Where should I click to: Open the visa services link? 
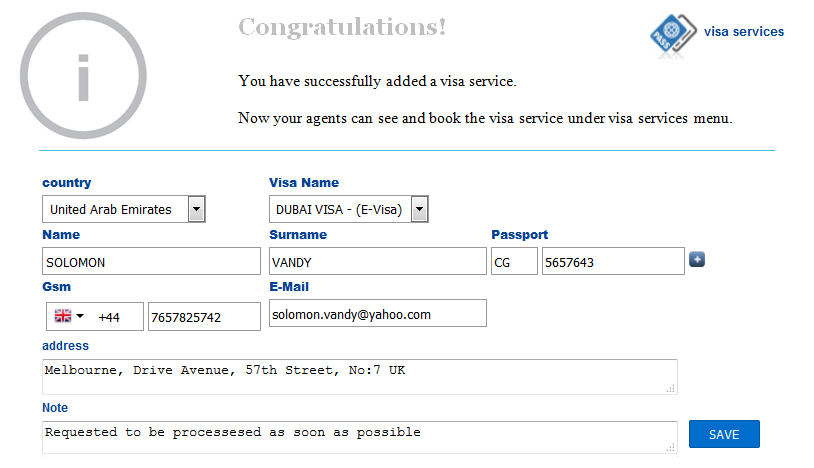[x=743, y=32]
